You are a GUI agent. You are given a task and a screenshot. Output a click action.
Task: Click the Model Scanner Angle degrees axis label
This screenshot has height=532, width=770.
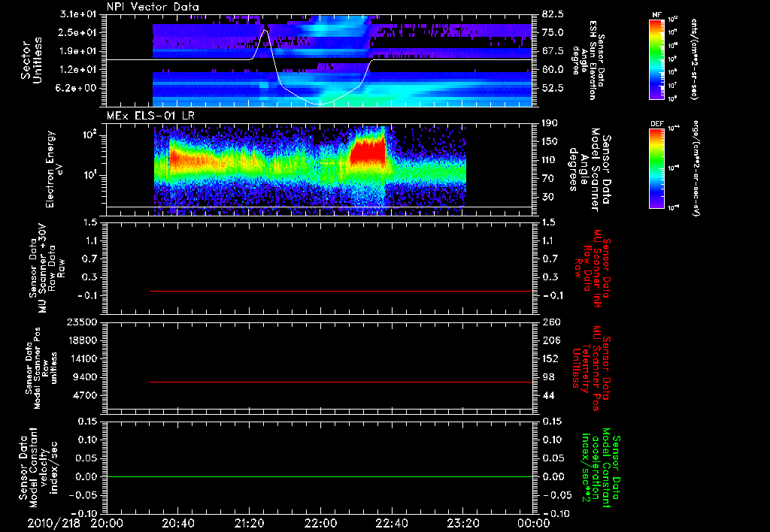click(x=590, y=170)
